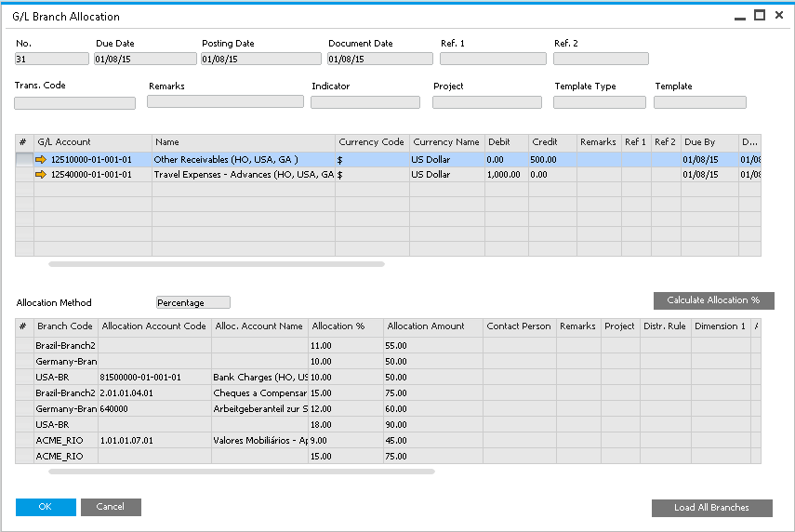Select row header of Other Receivables line

tap(24, 160)
